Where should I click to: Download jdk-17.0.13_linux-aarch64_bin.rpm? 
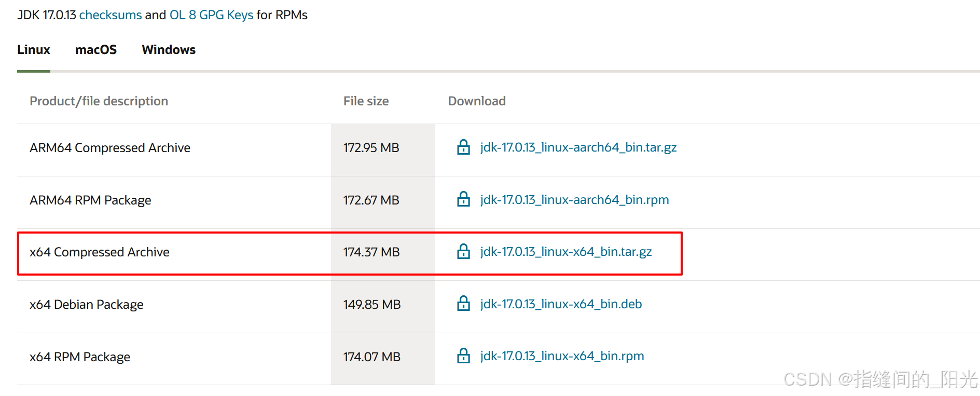pos(574,200)
